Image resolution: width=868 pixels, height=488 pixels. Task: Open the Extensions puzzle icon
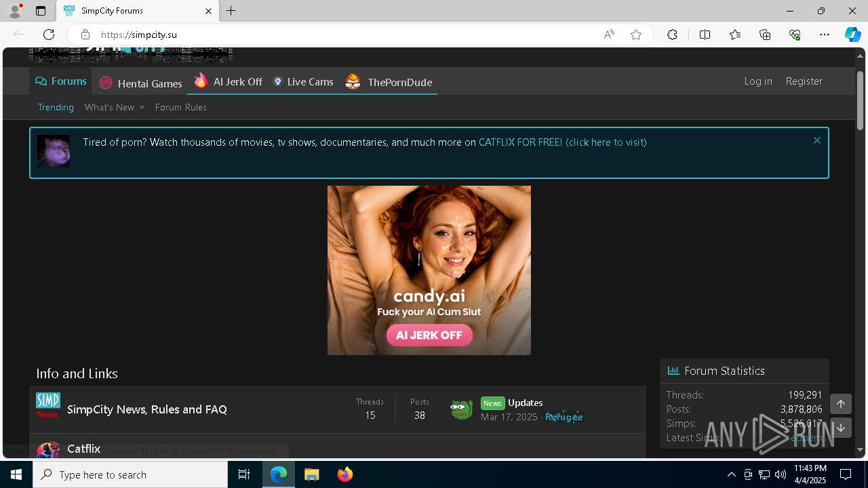(x=672, y=35)
